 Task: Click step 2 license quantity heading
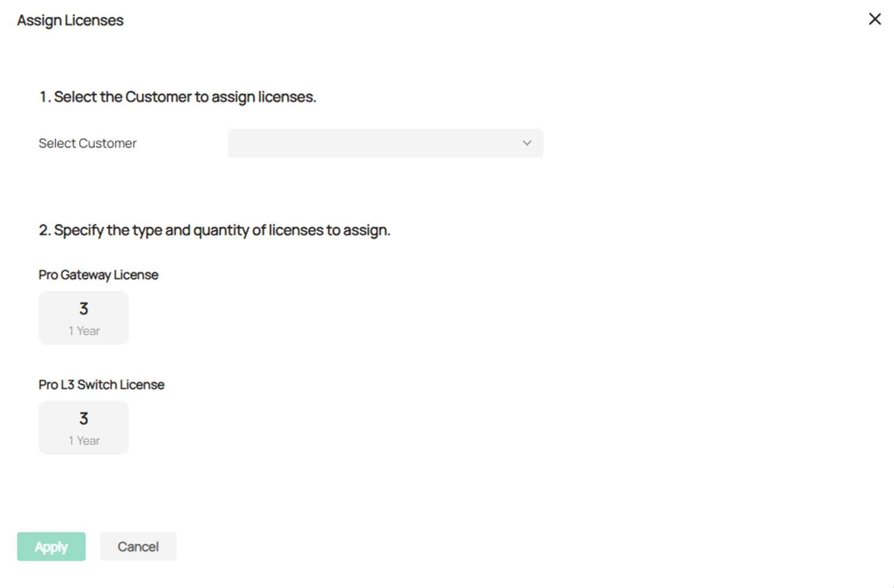click(x=214, y=229)
